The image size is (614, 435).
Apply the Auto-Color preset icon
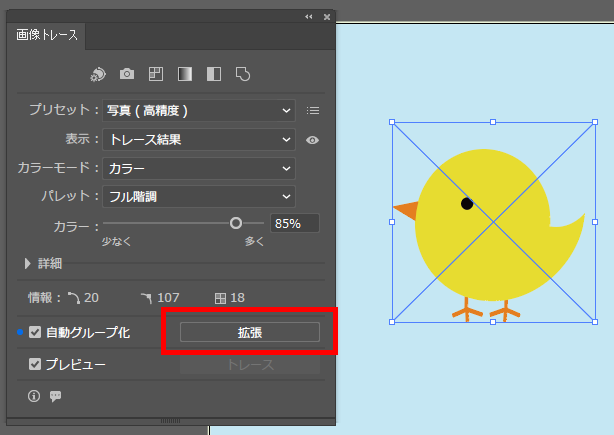pyautogui.click(x=98, y=74)
